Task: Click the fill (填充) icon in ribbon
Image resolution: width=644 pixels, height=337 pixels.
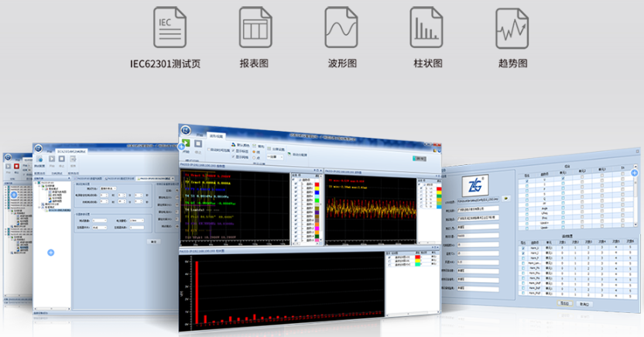Action: pos(255,146)
